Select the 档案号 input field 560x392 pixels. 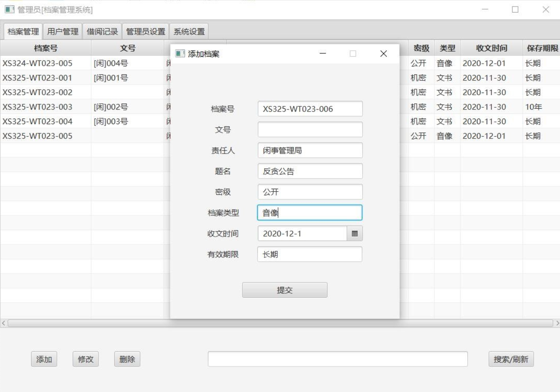(x=310, y=109)
